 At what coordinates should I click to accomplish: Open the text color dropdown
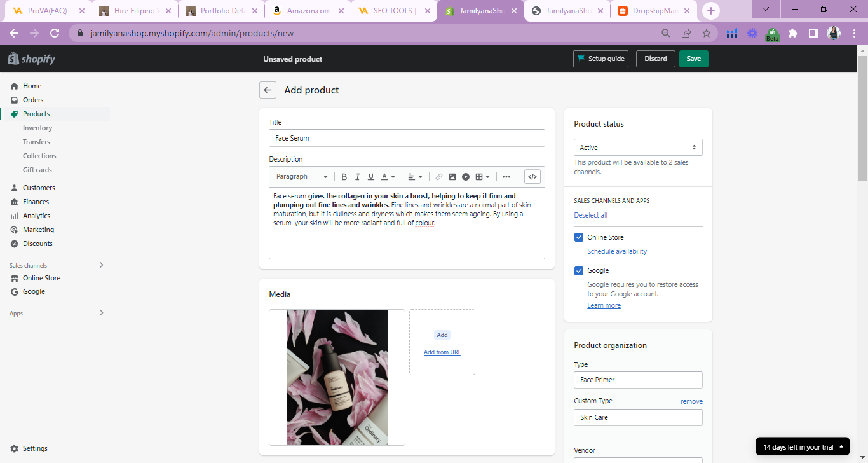pos(388,177)
